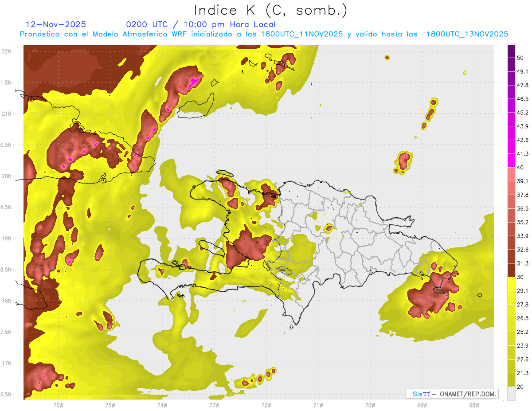Click the legend value "21.3"
The width and height of the screenshot is (532, 411).
523,373
